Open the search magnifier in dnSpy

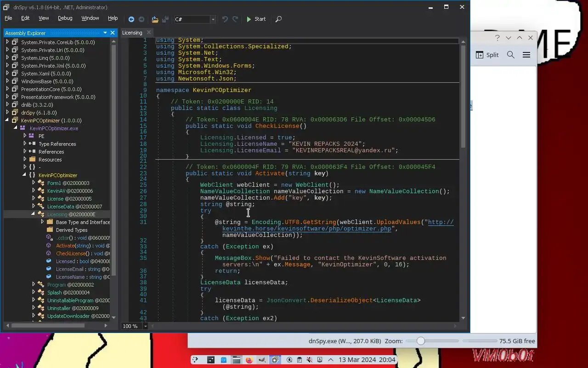[278, 19]
